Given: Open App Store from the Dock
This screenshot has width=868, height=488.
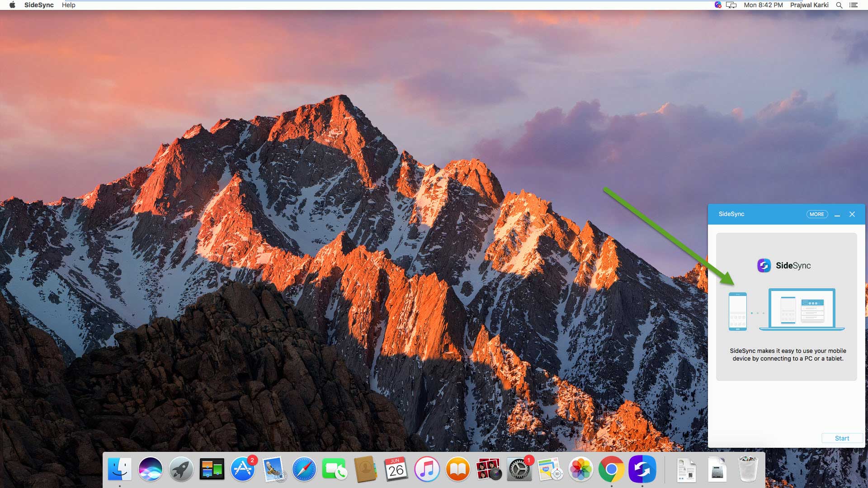Looking at the screenshot, I should coord(243,469).
